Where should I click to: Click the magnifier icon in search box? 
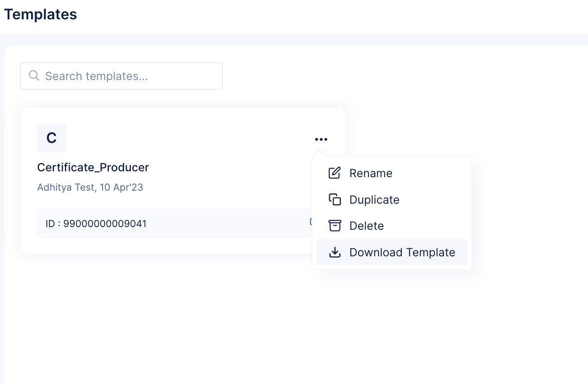tap(34, 76)
